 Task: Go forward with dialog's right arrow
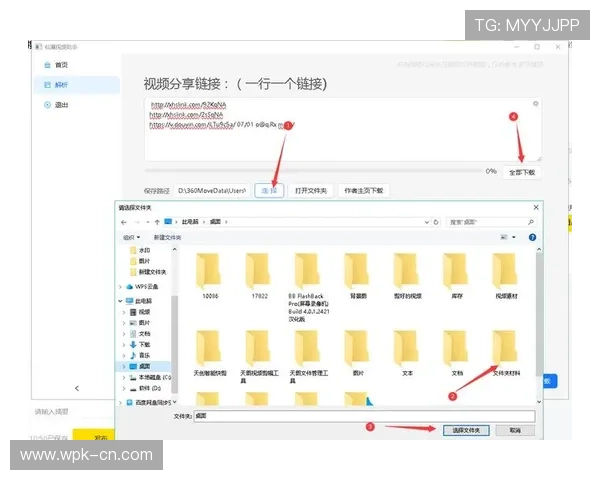pyautogui.click(x=137, y=222)
